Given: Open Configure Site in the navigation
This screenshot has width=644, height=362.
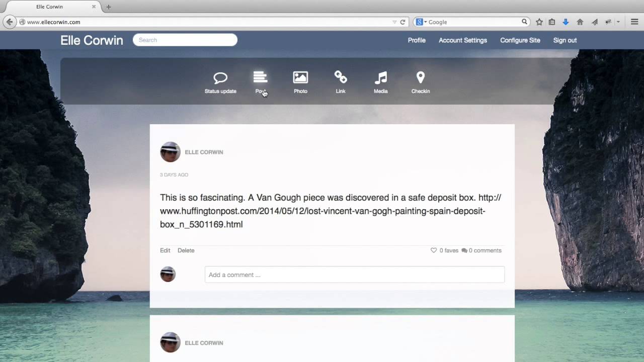Looking at the screenshot, I should 520,40.
